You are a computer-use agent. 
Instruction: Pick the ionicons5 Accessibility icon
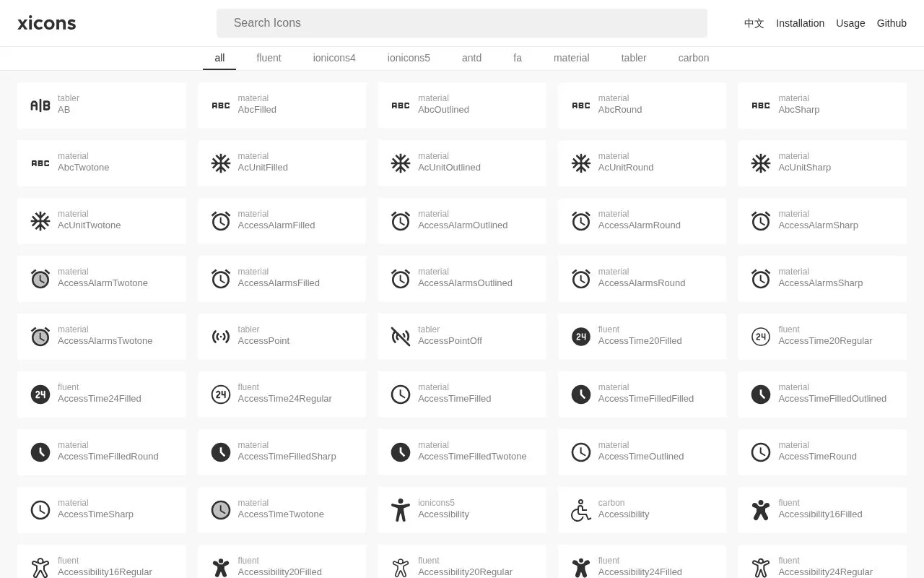[401, 510]
